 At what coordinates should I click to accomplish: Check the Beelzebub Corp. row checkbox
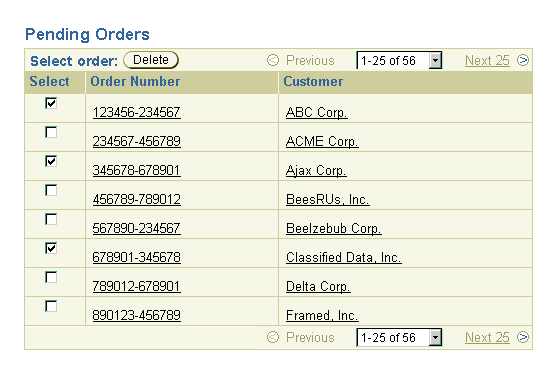pos(51,219)
